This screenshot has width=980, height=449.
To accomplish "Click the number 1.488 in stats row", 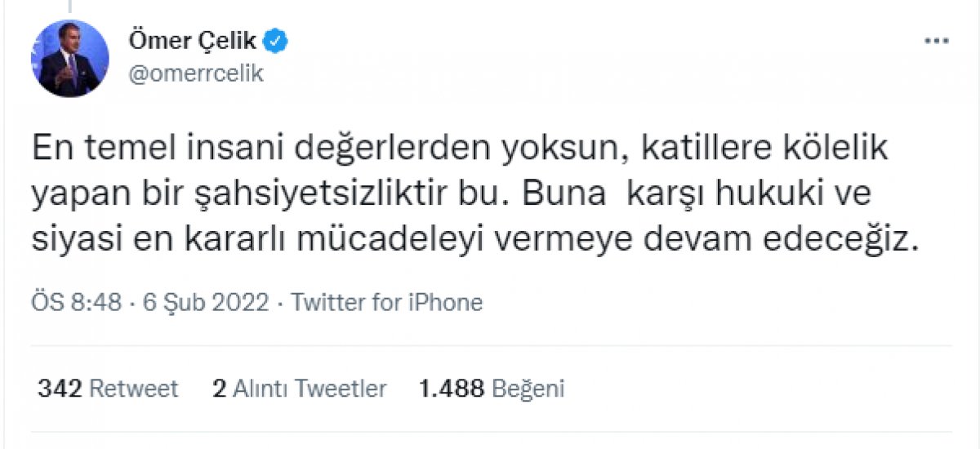I will coord(452,389).
